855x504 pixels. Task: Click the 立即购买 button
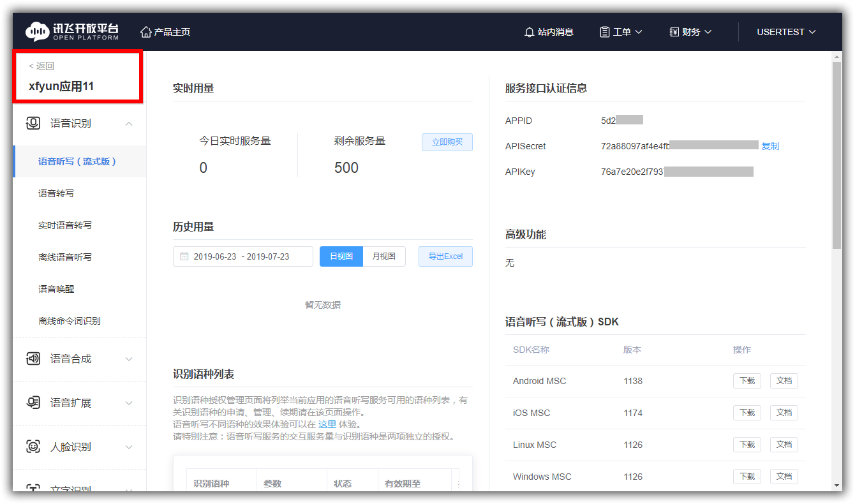pyautogui.click(x=447, y=142)
